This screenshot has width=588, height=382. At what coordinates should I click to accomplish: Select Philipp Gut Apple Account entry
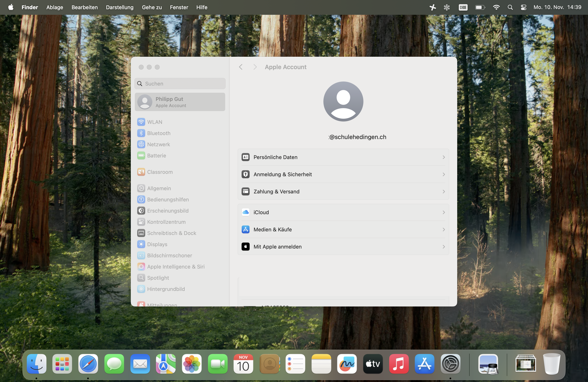(180, 102)
